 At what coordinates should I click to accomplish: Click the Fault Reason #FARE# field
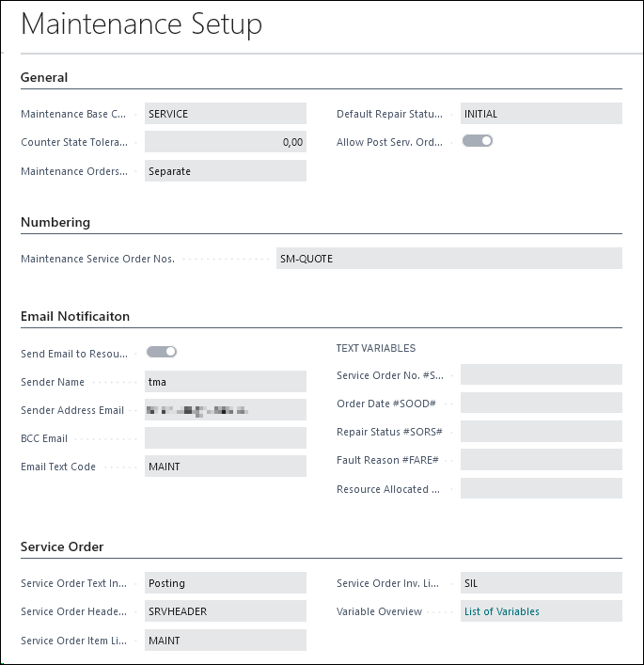541,460
